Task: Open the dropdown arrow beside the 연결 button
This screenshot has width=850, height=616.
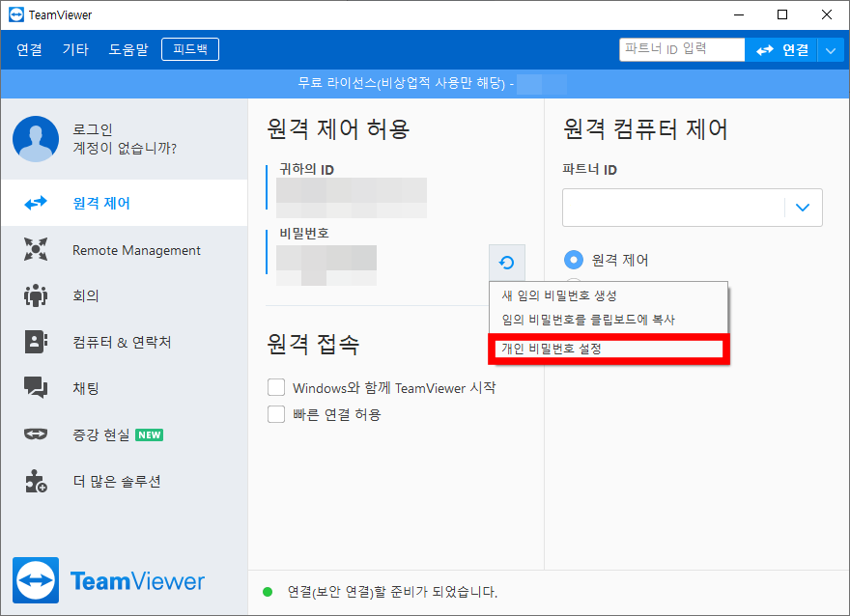Action: (x=831, y=50)
